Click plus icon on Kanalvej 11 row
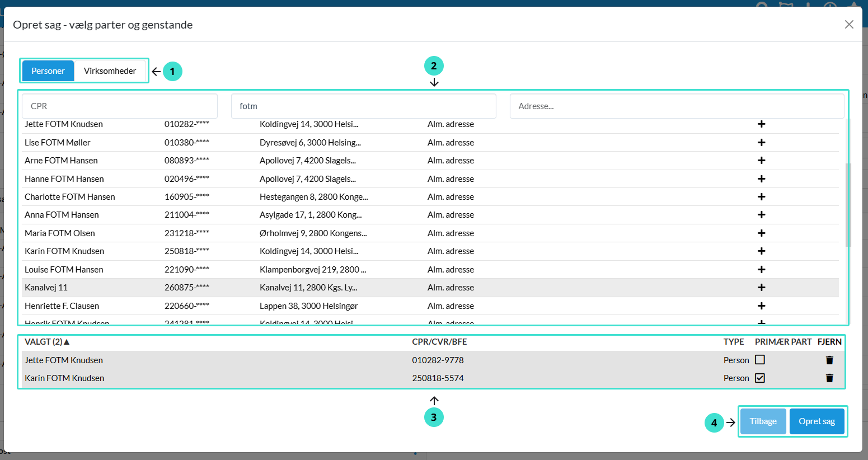Image resolution: width=868 pixels, height=460 pixels. click(761, 288)
